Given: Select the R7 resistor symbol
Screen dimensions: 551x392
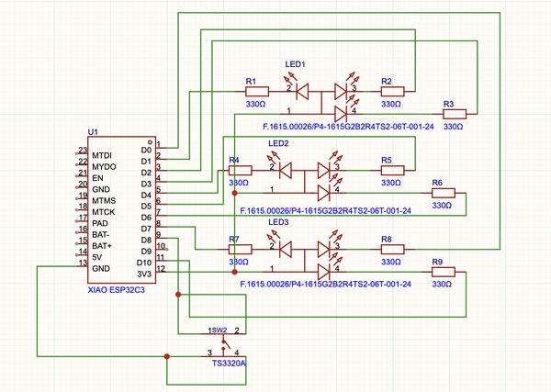Looking at the screenshot, I should tap(240, 250).
